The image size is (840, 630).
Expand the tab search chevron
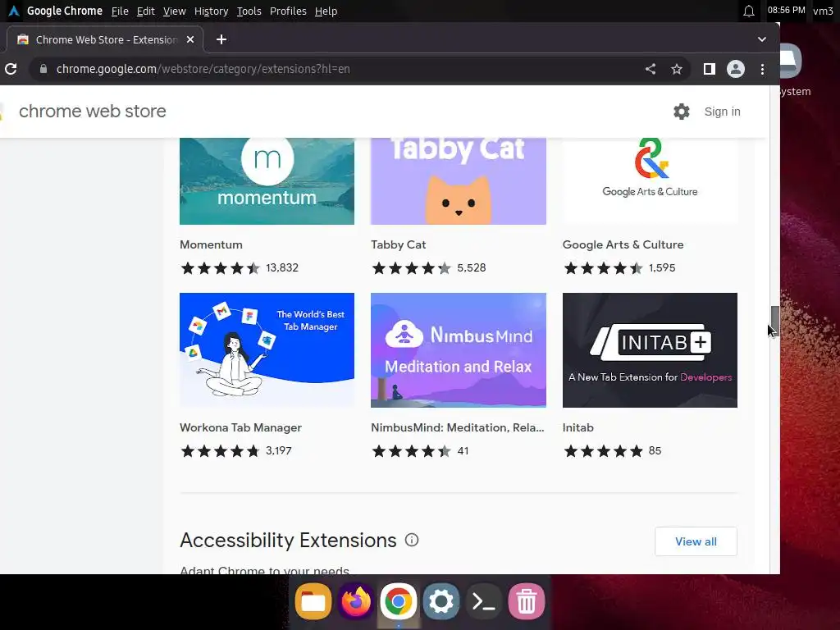click(x=762, y=39)
